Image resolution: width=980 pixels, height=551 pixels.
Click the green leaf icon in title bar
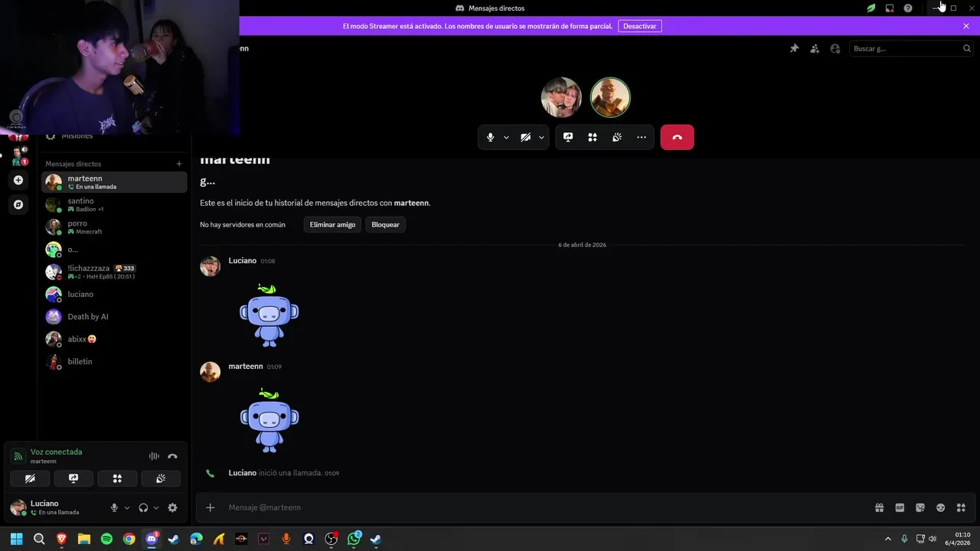coord(871,8)
